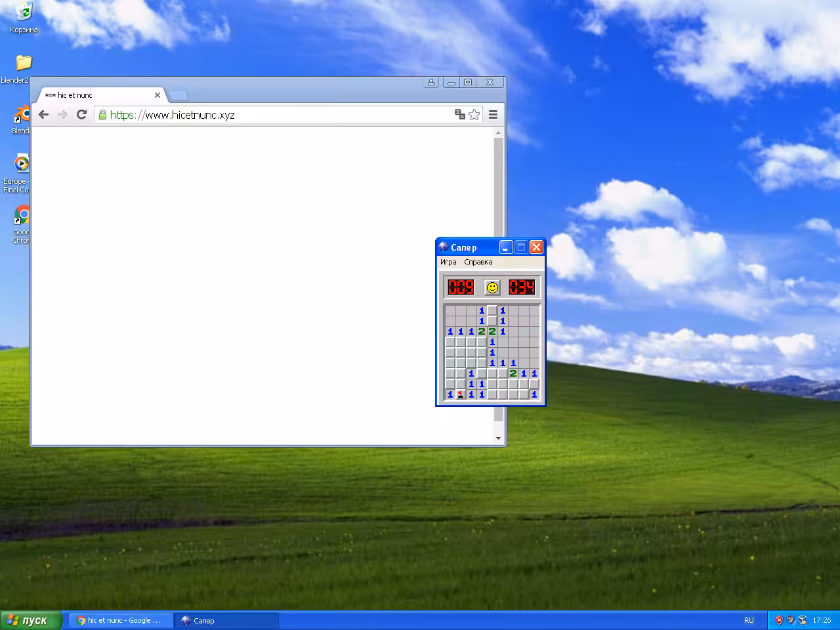
Task: Close the Сапер window
Action: (536, 247)
